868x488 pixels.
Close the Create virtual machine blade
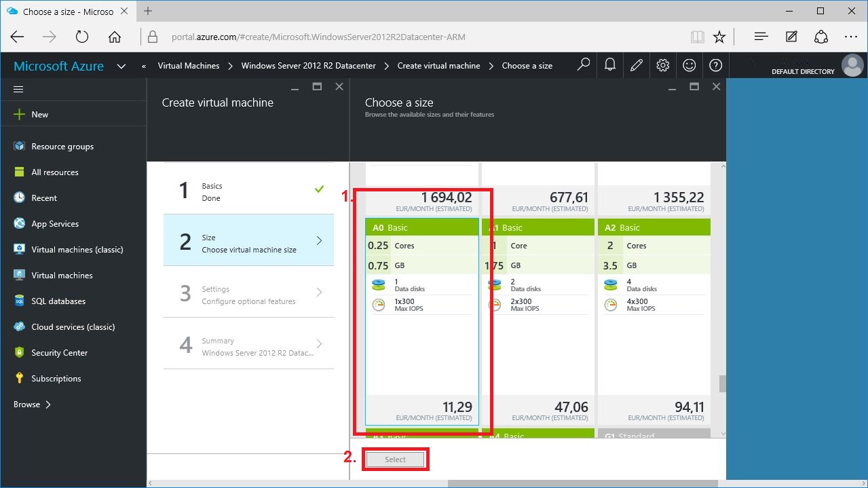coord(339,87)
